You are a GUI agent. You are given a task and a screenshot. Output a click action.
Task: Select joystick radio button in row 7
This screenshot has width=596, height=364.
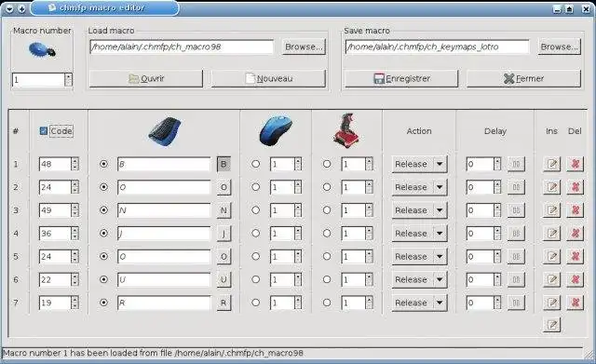327,303
